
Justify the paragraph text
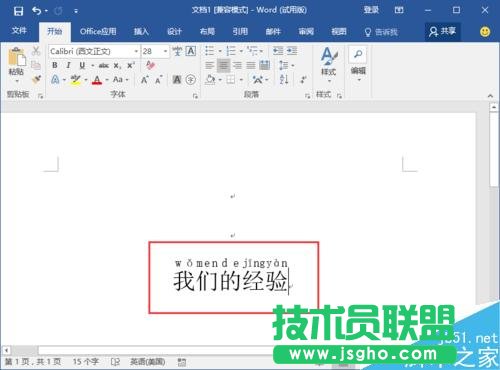(251, 65)
